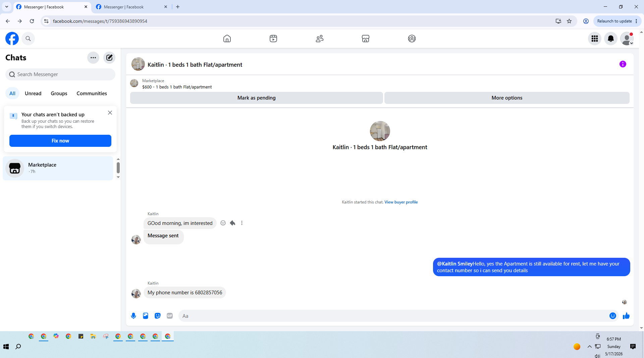Show hidden system tray icons
This screenshot has width=644, height=358.
click(x=589, y=347)
